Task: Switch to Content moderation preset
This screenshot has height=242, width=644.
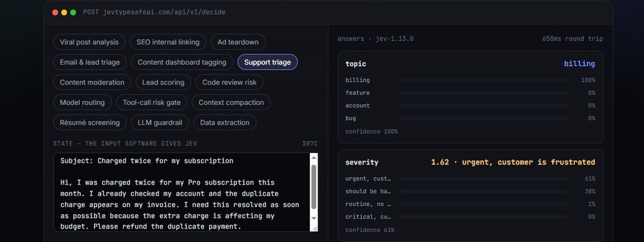Action: click(x=92, y=83)
